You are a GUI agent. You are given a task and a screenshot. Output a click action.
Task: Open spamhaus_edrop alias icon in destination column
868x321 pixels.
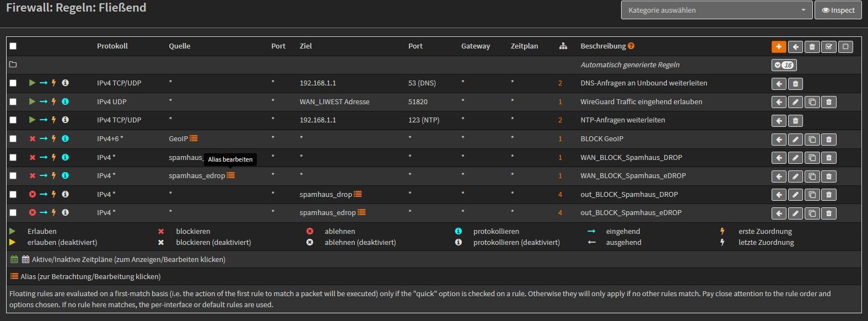click(362, 212)
